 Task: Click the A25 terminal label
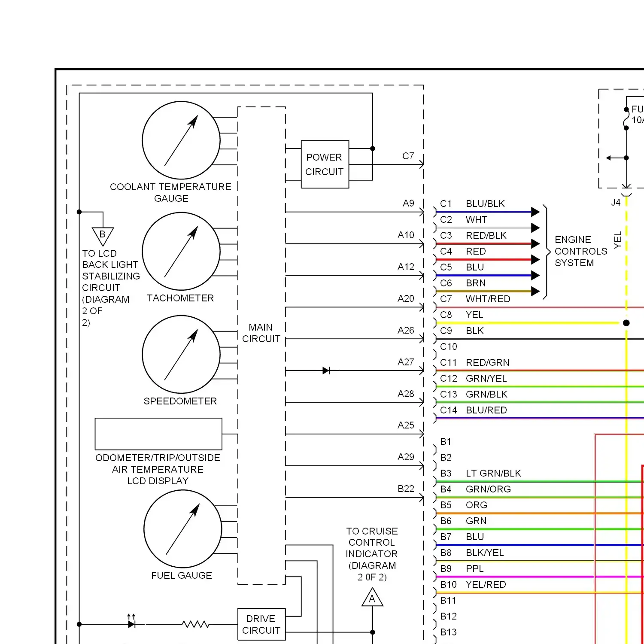coord(406,425)
